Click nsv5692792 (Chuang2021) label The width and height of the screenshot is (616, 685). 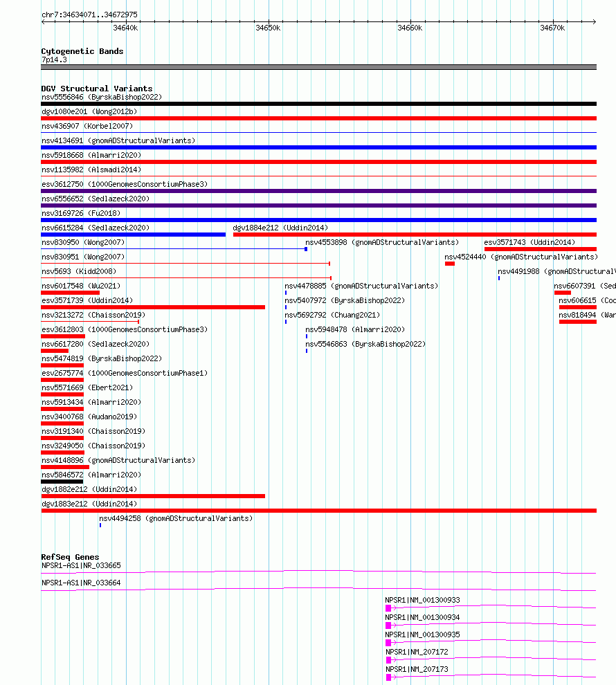click(x=332, y=315)
